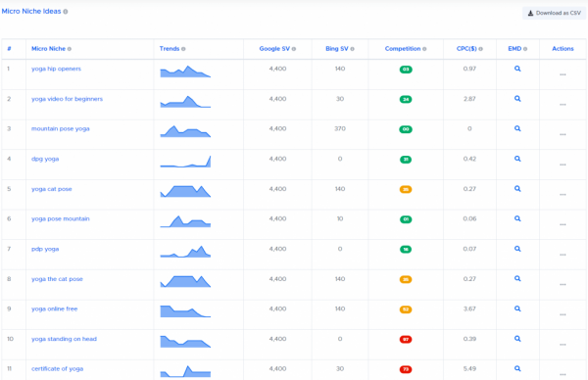Click info icon next to Micro Niche Ideas title
The image size is (588, 380).
(66, 12)
